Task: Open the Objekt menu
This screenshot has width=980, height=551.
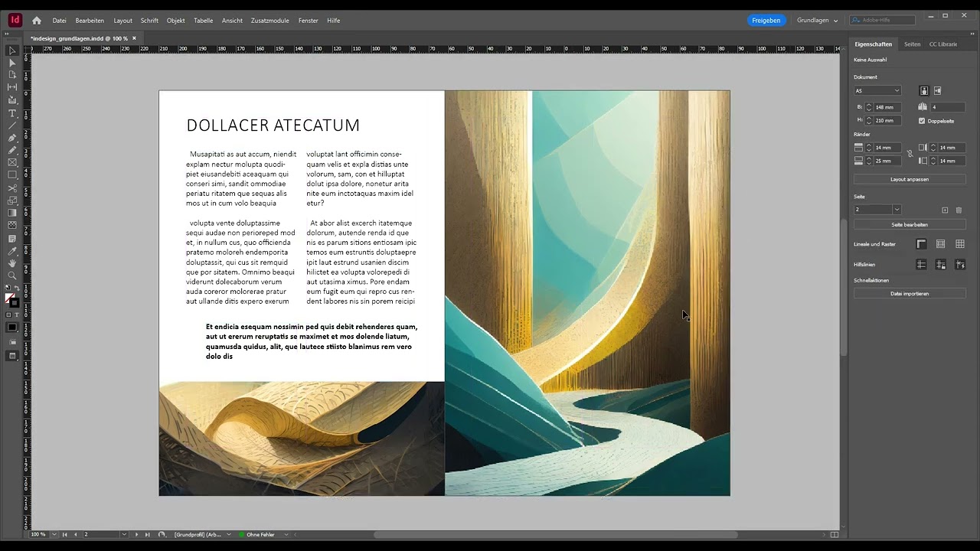Action: tap(176, 21)
